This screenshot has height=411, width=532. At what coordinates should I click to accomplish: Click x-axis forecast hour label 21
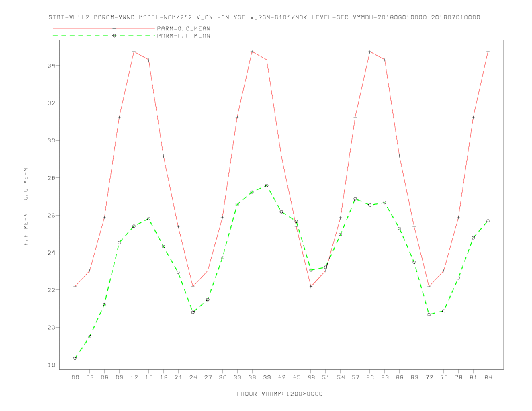178,377
